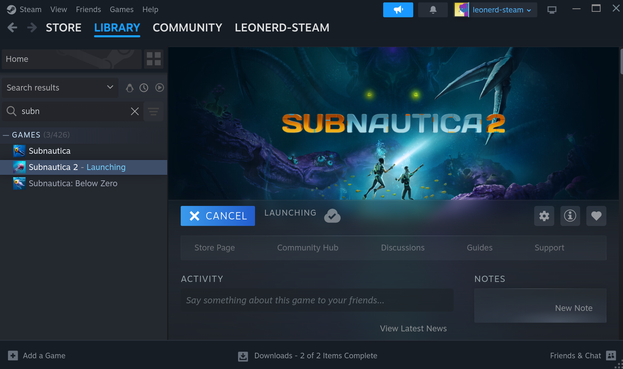Open game settings gear icon
Image resolution: width=623 pixels, height=369 pixels.
pyautogui.click(x=544, y=216)
